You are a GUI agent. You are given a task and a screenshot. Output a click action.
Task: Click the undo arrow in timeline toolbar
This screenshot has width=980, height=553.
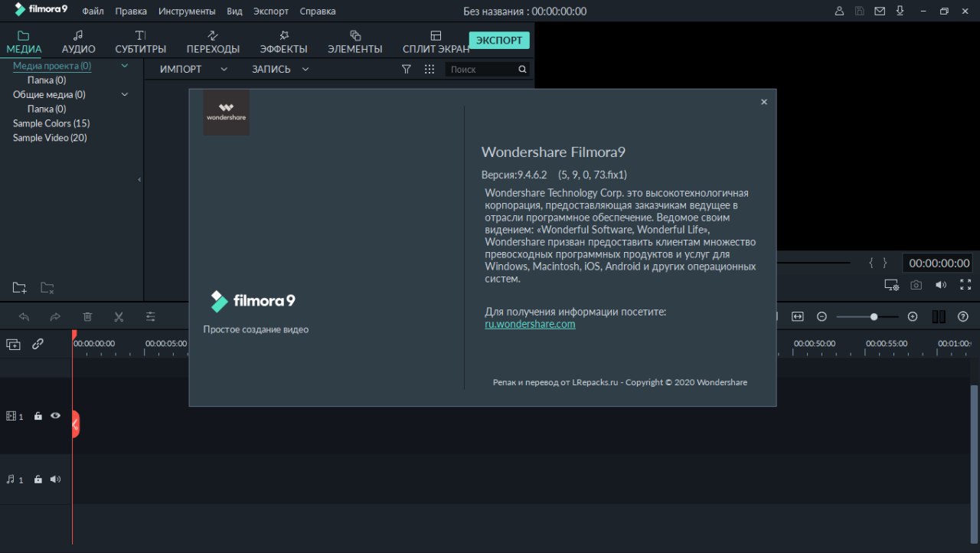pyautogui.click(x=24, y=316)
